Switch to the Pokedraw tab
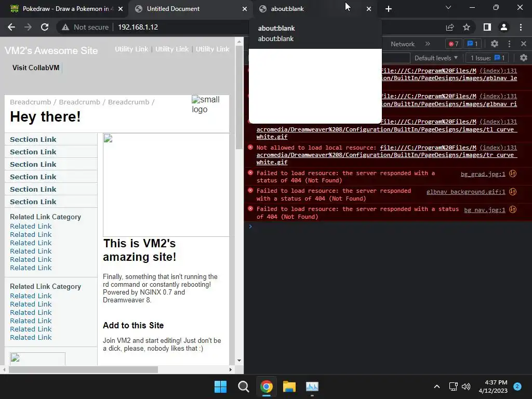The image size is (532, 399). 64,9
